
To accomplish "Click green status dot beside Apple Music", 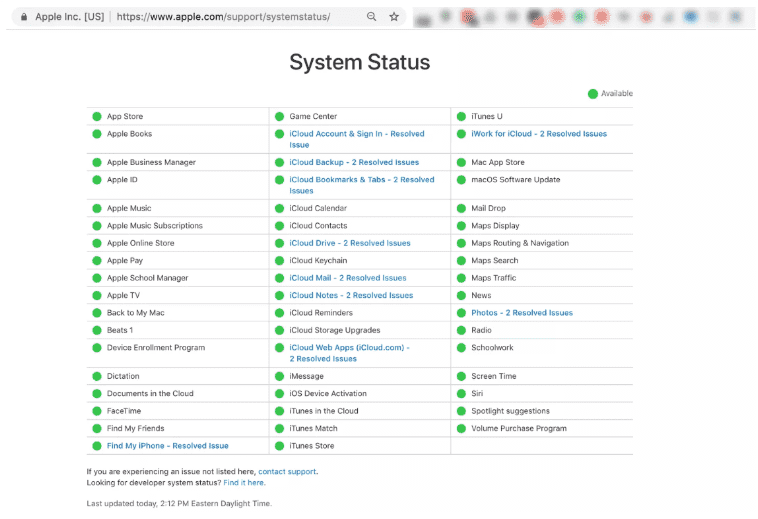I will pos(97,208).
